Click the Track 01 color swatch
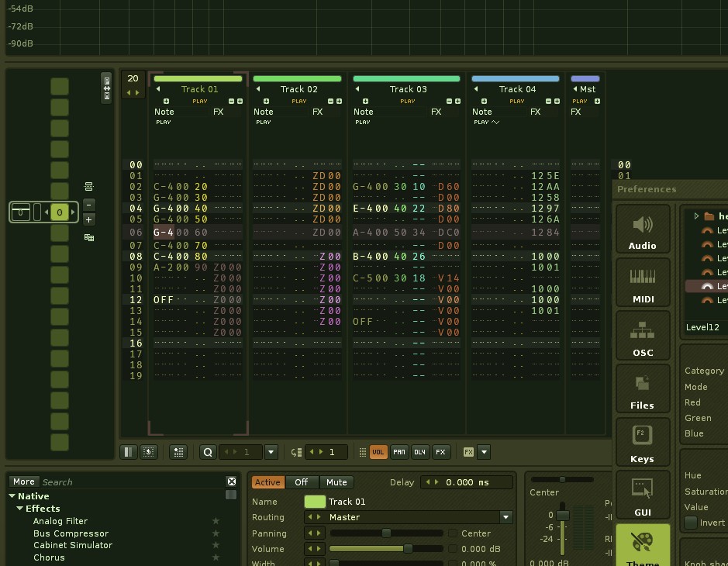Image resolution: width=728 pixels, height=566 pixels. pyautogui.click(x=314, y=502)
